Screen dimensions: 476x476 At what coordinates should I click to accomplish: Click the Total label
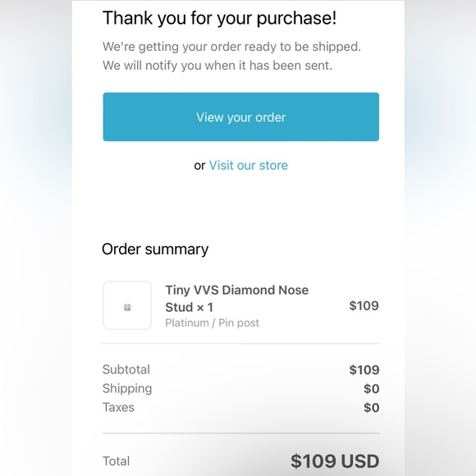[117, 461]
